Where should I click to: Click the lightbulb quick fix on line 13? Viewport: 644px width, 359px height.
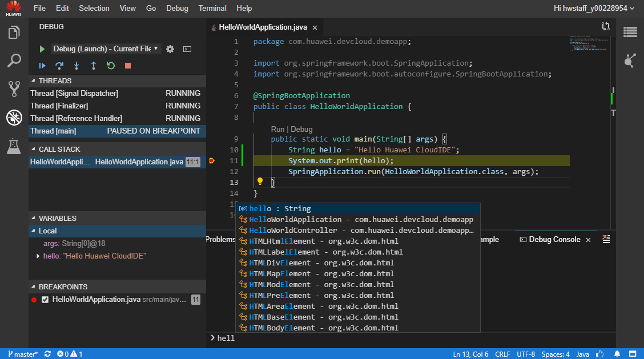(260, 181)
